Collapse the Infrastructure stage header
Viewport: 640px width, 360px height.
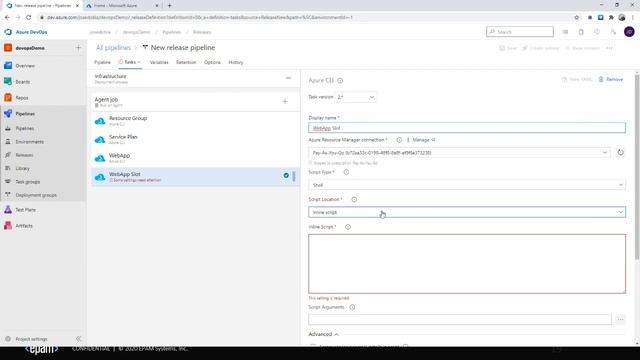pos(288,78)
